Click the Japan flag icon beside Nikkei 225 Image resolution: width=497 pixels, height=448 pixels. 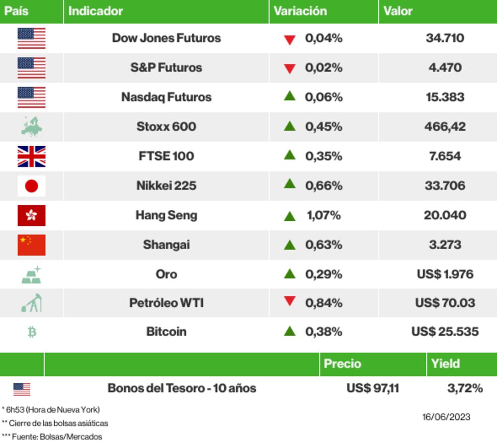click(x=31, y=186)
